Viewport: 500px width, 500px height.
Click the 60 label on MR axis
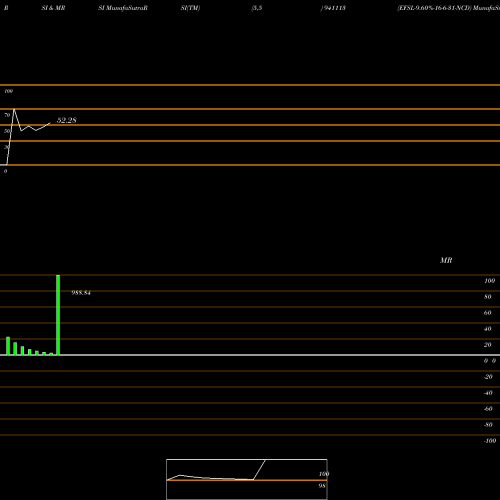pos(488,313)
